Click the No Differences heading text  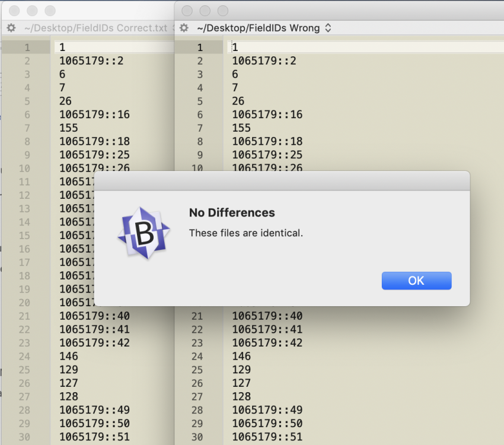tap(232, 212)
